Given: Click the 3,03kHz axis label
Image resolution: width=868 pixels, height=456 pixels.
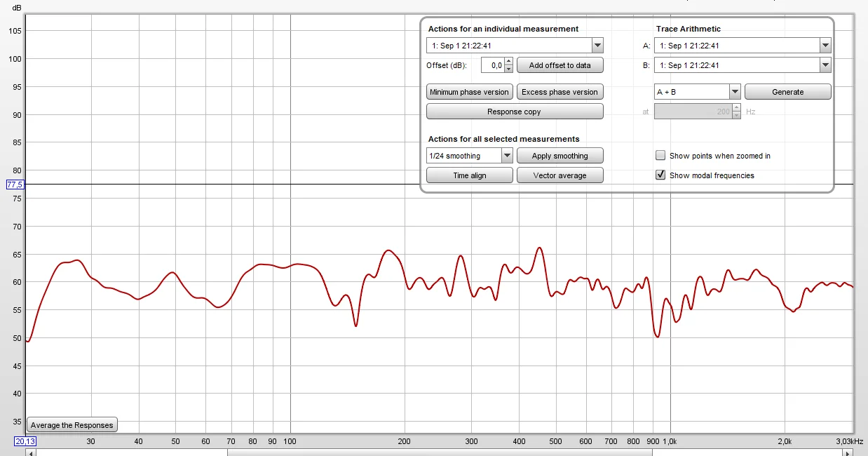Looking at the screenshot, I should pyautogui.click(x=849, y=441).
